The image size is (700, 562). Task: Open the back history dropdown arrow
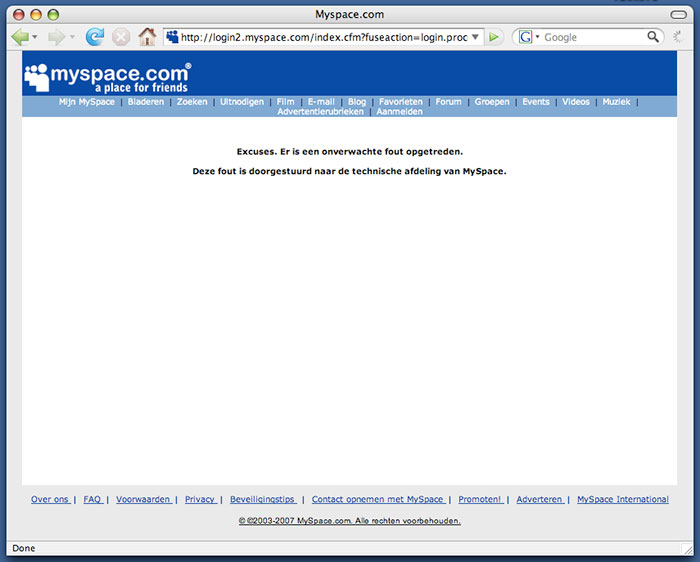(35, 37)
